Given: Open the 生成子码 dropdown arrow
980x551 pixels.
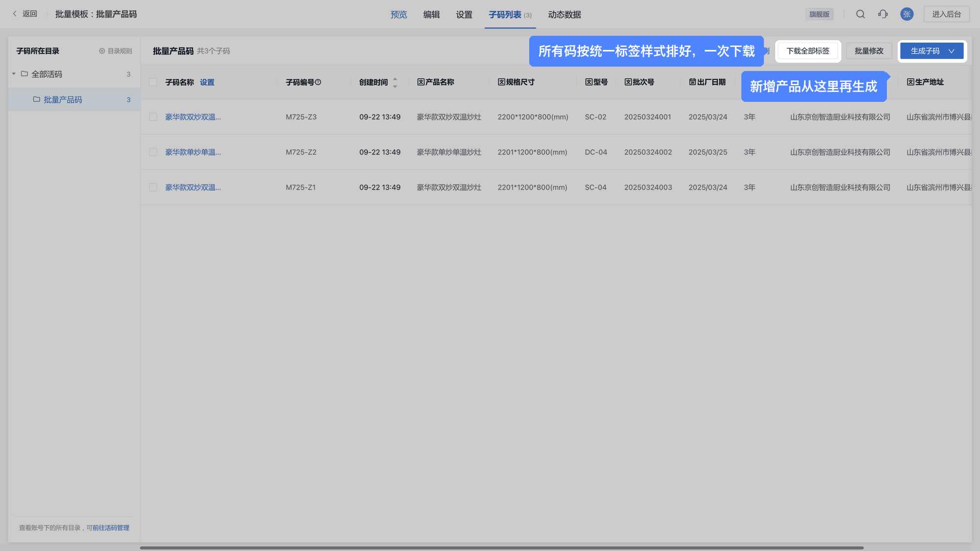Looking at the screenshot, I should coord(951,51).
